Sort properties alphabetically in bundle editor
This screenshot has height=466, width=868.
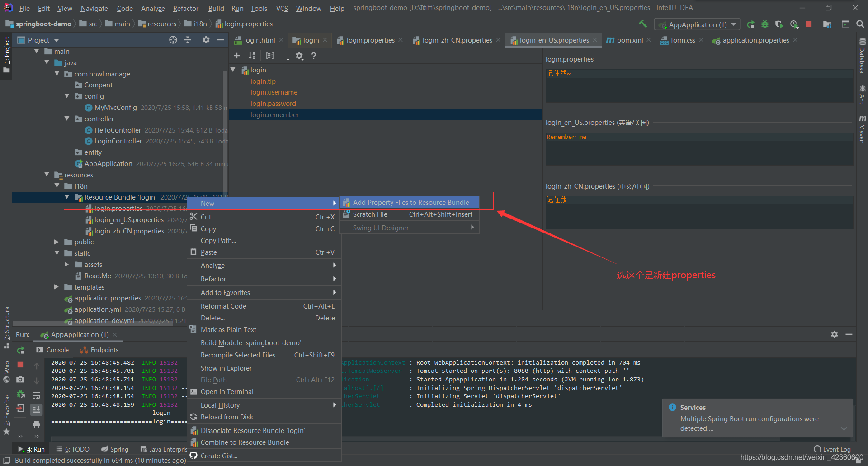tap(252, 56)
